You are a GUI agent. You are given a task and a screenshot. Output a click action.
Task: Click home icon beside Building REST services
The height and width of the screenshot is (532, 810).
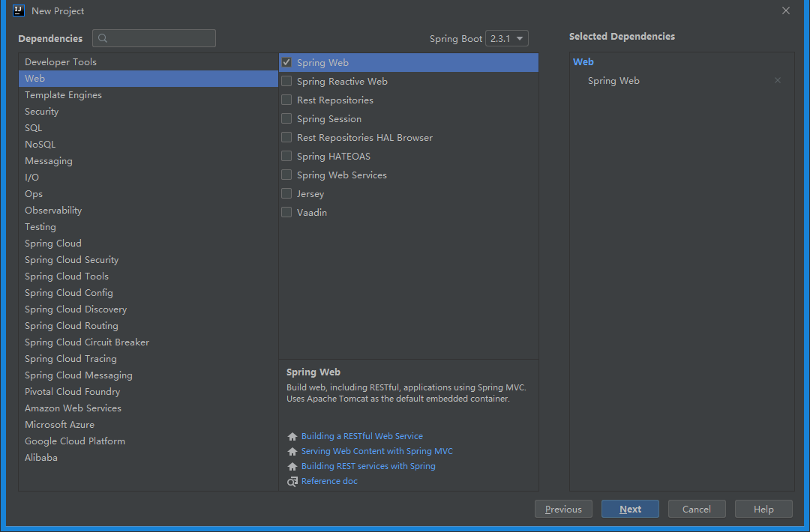point(292,467)
